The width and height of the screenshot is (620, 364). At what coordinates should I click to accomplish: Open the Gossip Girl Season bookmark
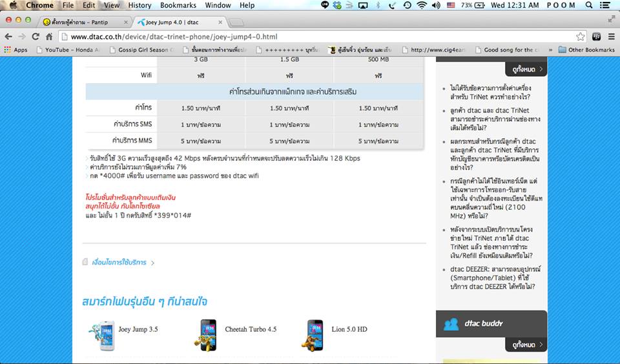pyautogui.click(x=141, y=50)
